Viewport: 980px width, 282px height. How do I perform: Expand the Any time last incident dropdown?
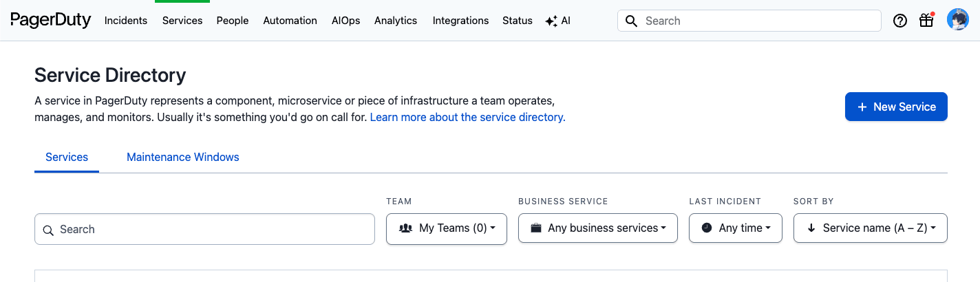(x=736, y=228)
